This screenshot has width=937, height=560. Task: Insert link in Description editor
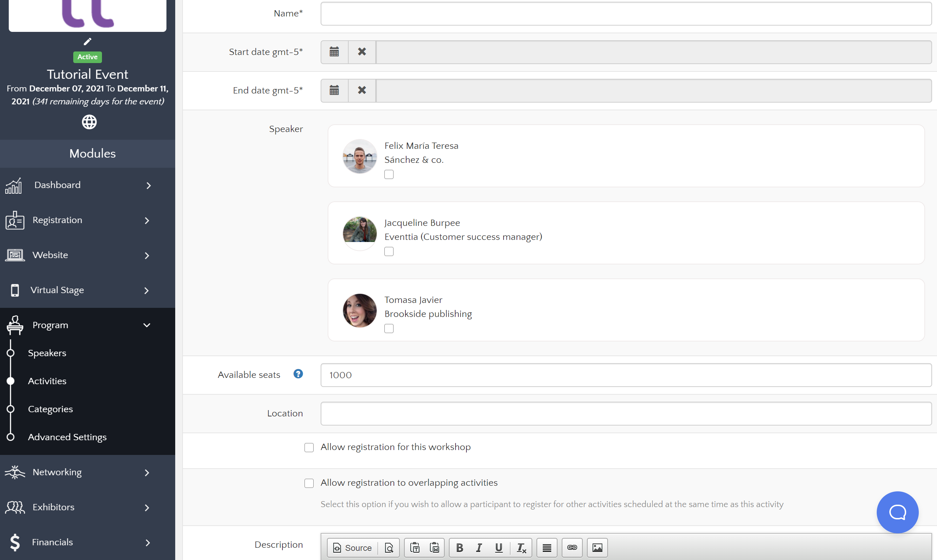click(572, 547)
